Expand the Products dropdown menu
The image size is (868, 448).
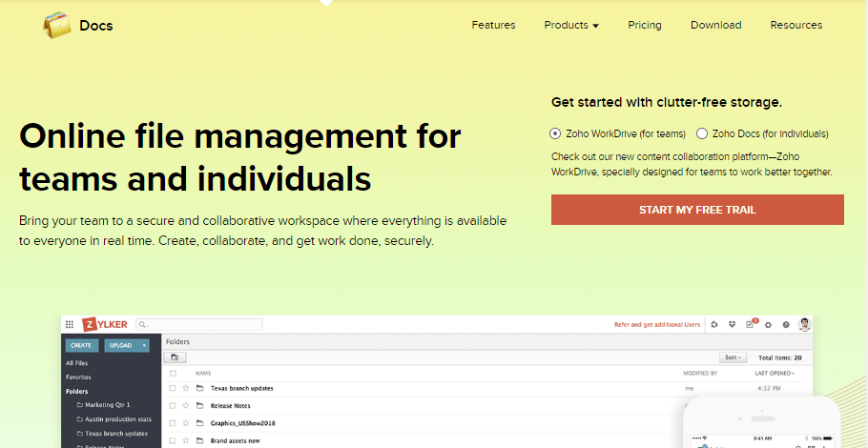(x=571, y=25)
